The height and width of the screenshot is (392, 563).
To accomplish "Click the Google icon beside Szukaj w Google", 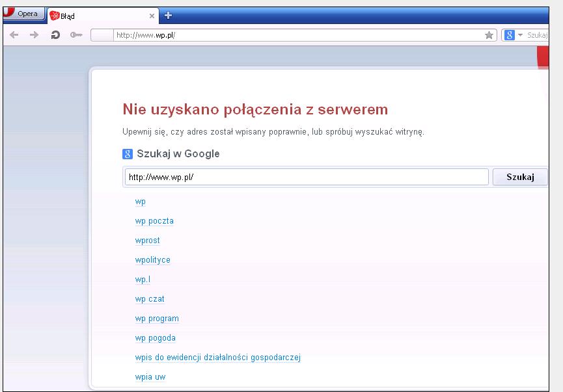I will coord(128,154).
